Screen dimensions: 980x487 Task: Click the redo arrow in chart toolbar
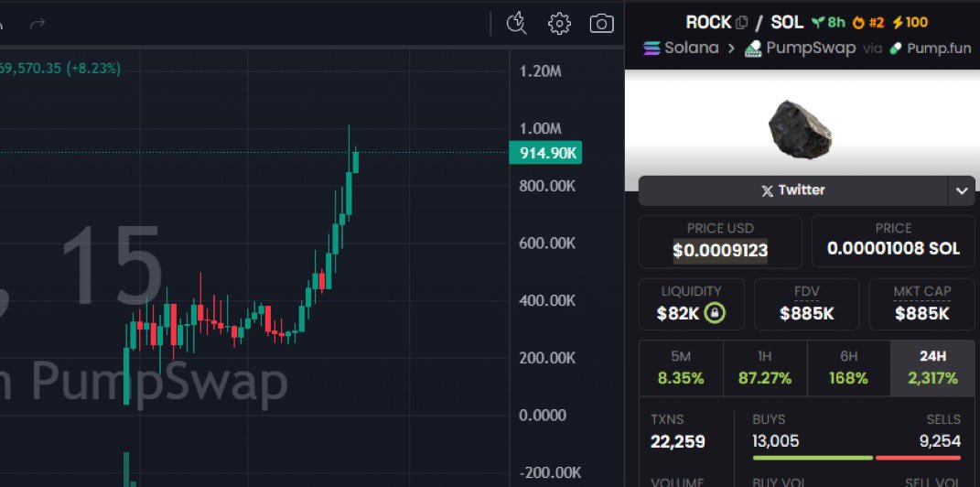tap(38, 24)
